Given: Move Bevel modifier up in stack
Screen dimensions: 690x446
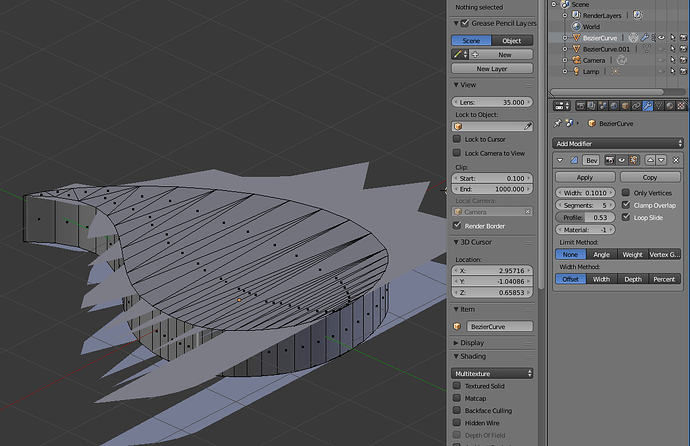Looking at the screenshot, I should 650,160.
